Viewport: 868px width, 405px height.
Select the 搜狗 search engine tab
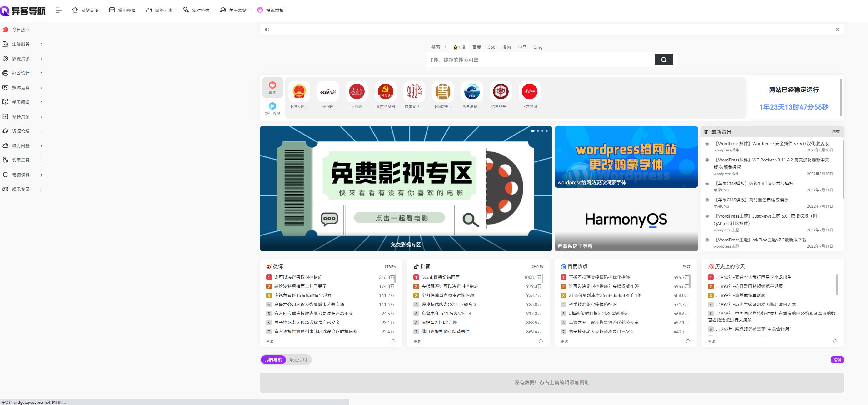(506, 47)
